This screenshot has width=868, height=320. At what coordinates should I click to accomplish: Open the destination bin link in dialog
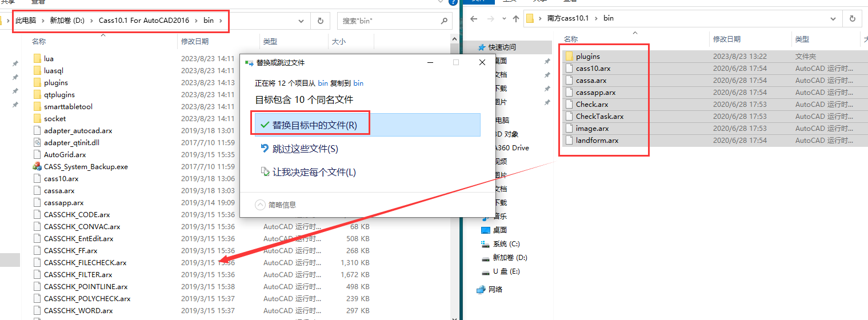(358, 83)
